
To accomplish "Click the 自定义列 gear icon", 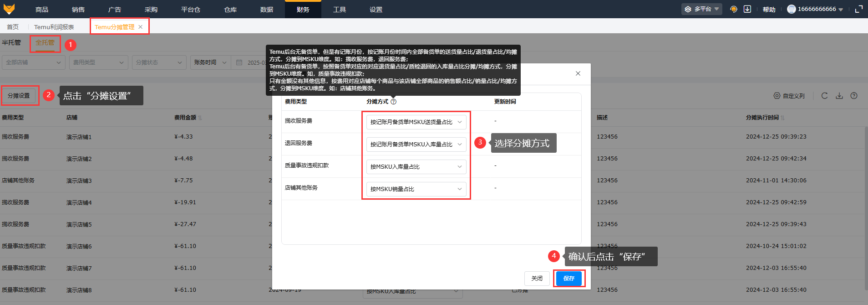I will [x=777, y=96].
